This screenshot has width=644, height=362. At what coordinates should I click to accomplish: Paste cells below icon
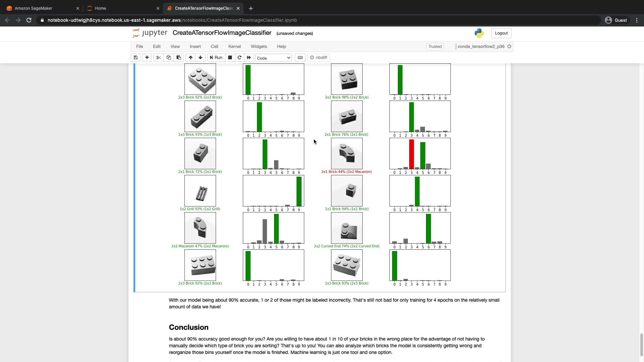pos(179,58)
